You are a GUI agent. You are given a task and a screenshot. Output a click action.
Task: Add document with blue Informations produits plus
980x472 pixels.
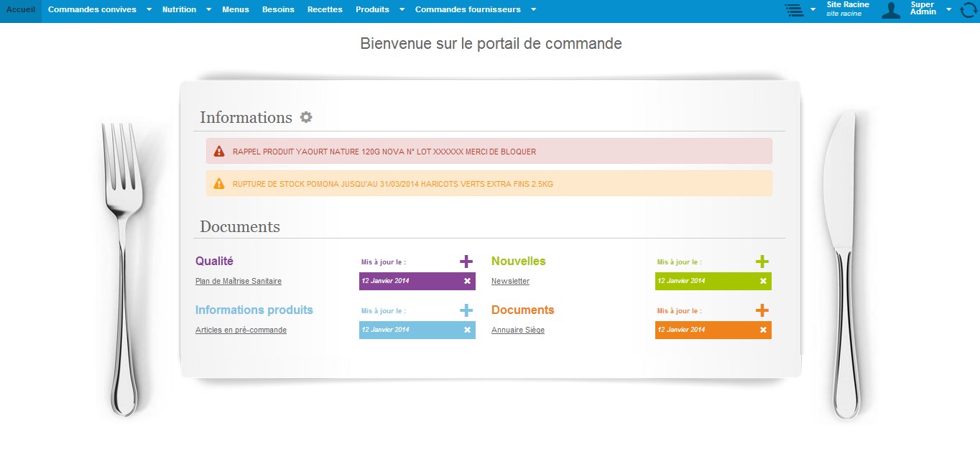click(x=466, y=310)
